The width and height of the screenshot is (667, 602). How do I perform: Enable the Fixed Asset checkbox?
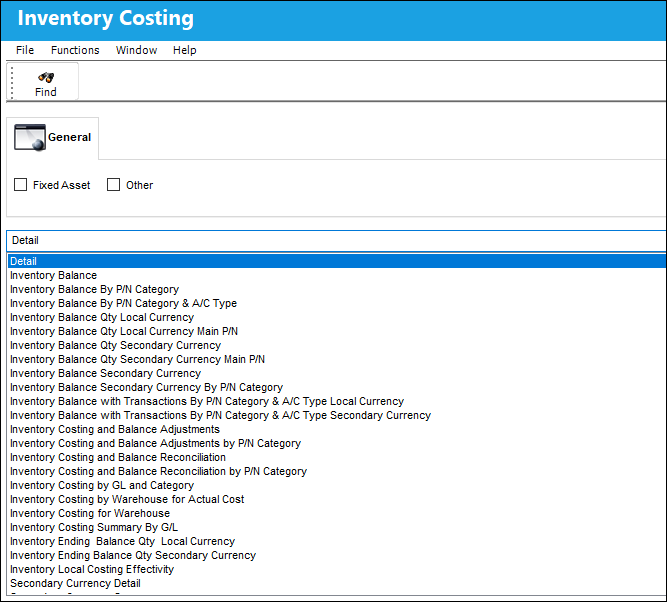coord(20,185)
